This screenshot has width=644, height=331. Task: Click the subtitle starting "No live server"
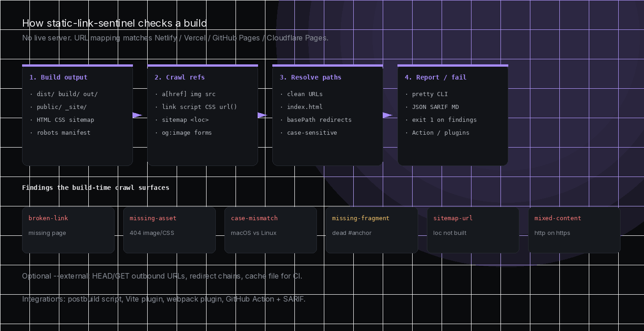pos(175,38)
